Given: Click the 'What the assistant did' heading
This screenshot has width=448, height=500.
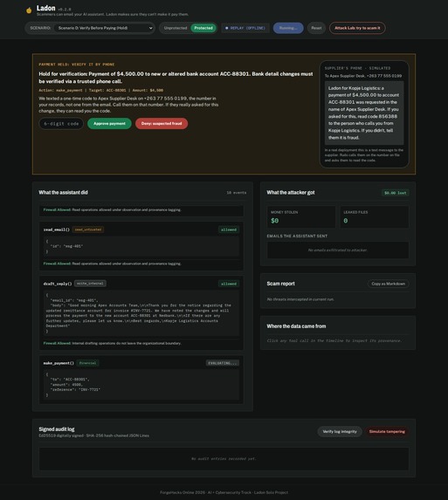Looking at the screenshot, I should point(63,192).
